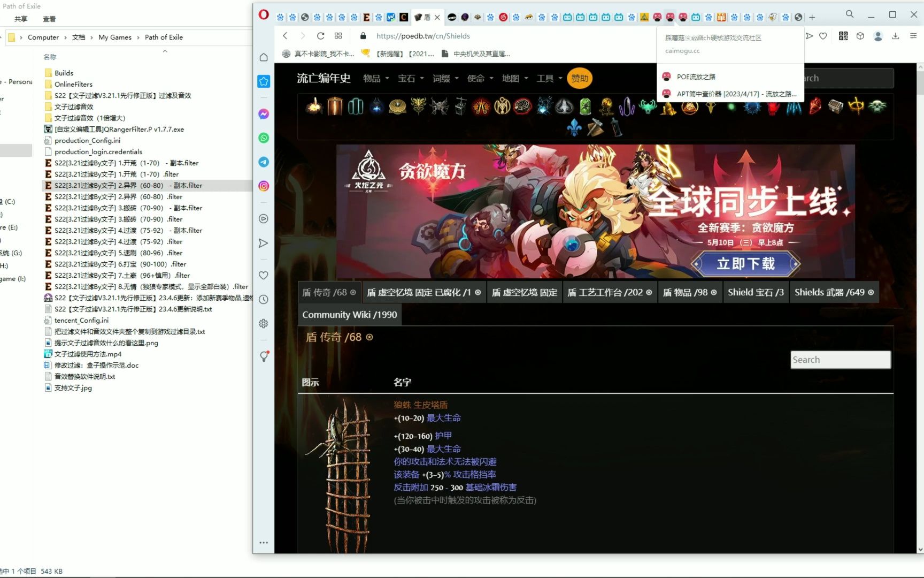
Task: Open 狼蛛 生皮塔盾 item link
Action: tap(420, 405)
